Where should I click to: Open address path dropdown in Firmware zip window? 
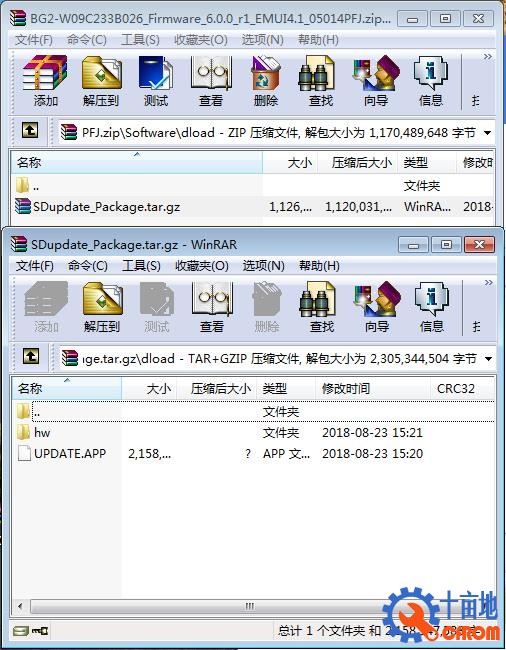tap(488, 133)
